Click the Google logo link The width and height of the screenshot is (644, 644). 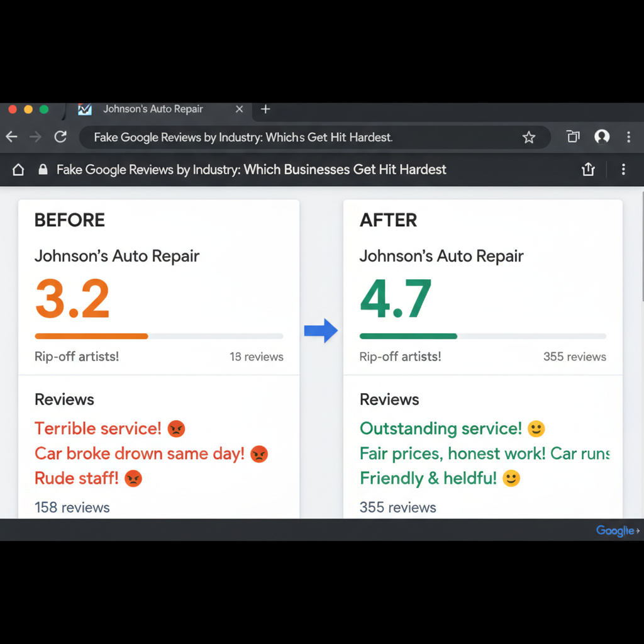tap(615, 531)
